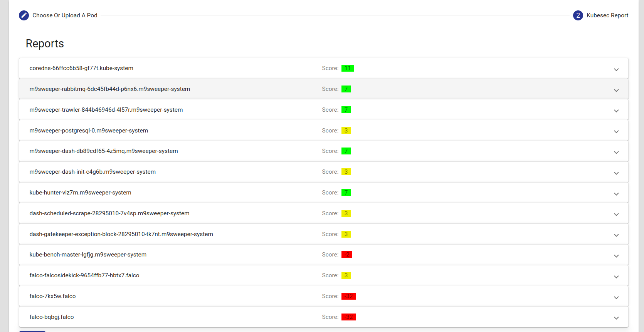
Task: Expand m9sweeper-rabbitmq report chevron arrow
Action: point(616,90)
